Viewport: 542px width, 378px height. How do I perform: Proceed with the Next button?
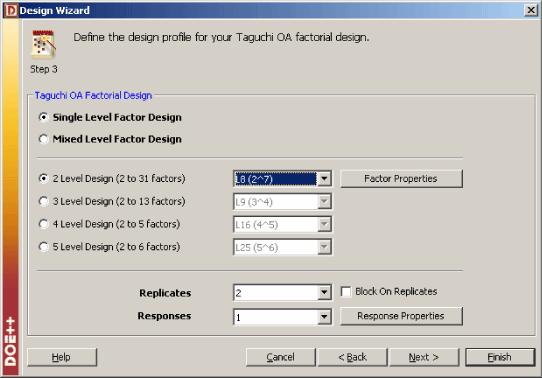point(424,357)
